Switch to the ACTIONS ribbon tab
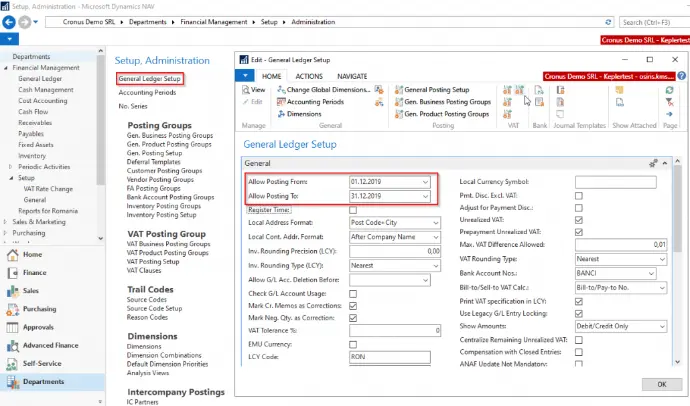The image size is (690, 406). click(x=309, y=76)
